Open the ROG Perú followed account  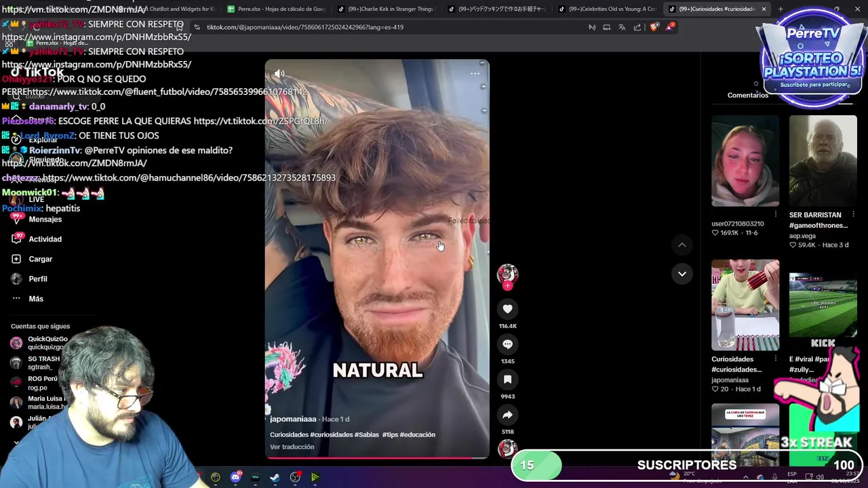click(x=35, y=383)
